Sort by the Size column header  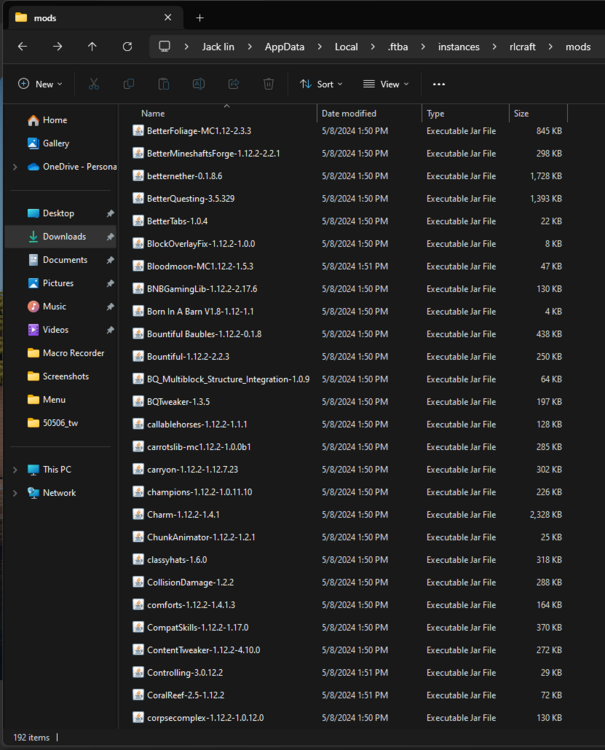coord(521,114)
